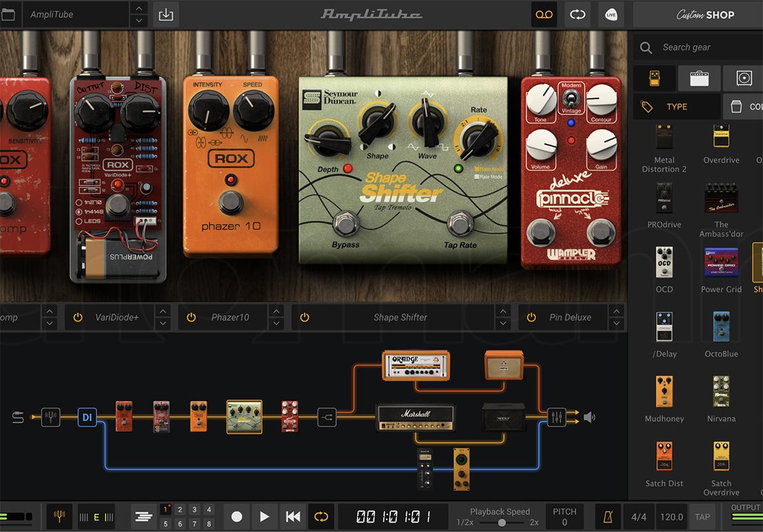The image size is (763, 532).
Task: Click the loop icon in top bar
Action: pyautogui.click(x=577, y=15)
